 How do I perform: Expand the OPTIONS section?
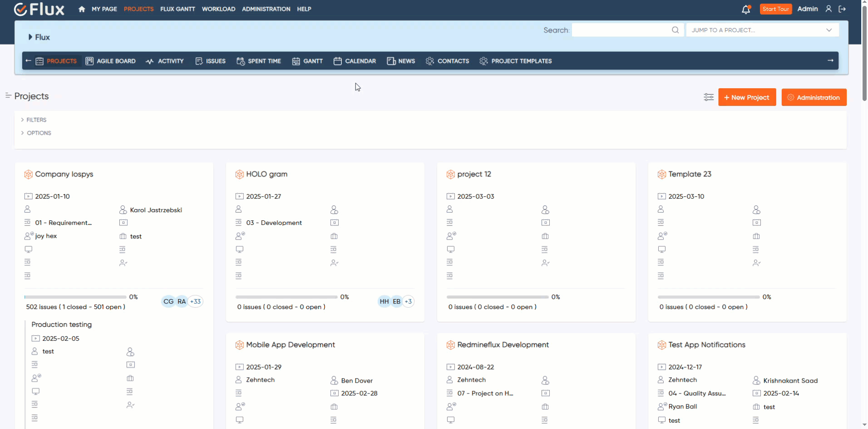(36, 133)
